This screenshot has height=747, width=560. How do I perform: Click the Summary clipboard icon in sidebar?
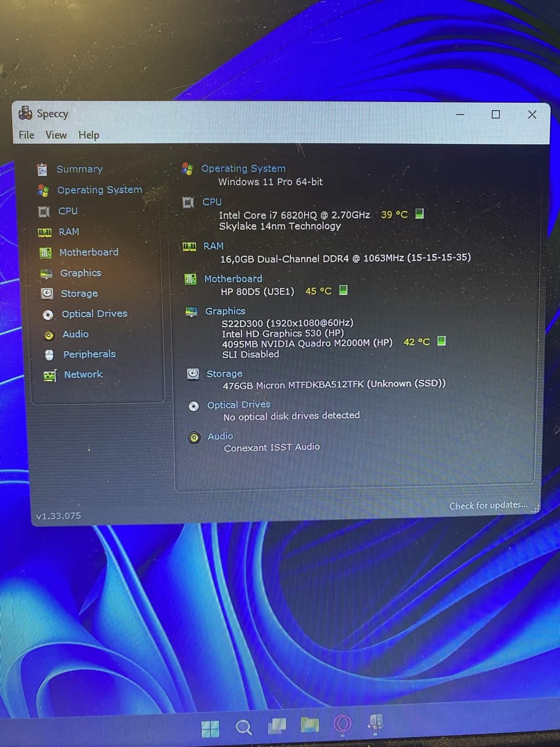pos(42,170)
